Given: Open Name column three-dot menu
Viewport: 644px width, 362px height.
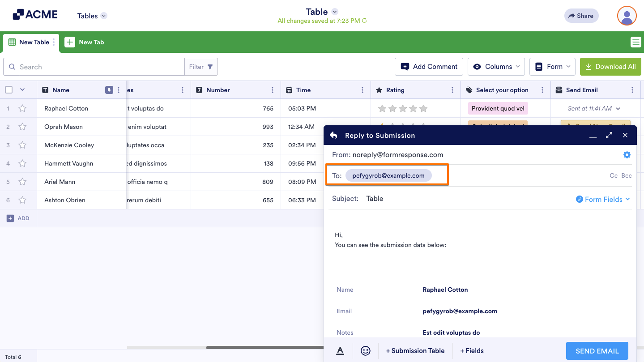Looking at the screenshot, I should (x=119, y=90).
